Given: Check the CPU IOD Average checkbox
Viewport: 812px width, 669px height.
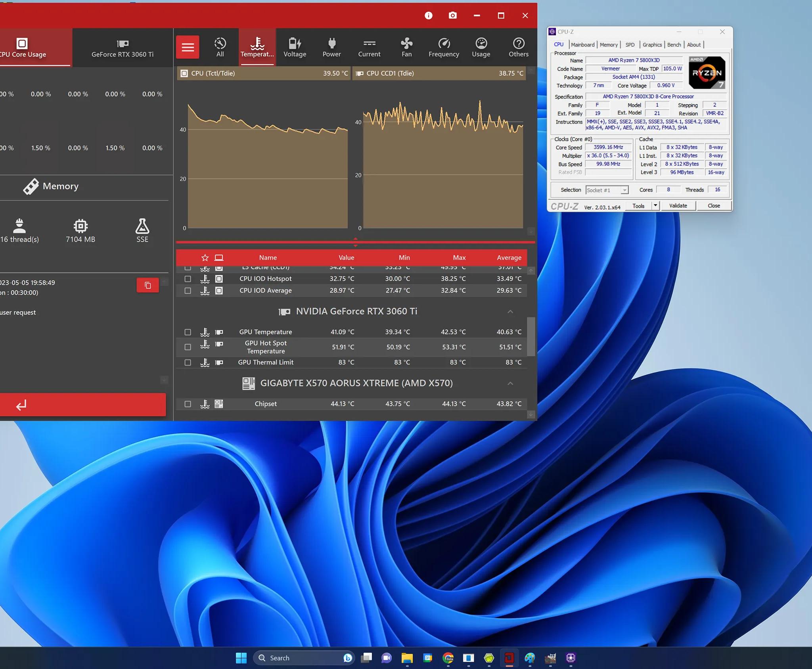Looking at the screenshot, I should (x=188, y=291).
